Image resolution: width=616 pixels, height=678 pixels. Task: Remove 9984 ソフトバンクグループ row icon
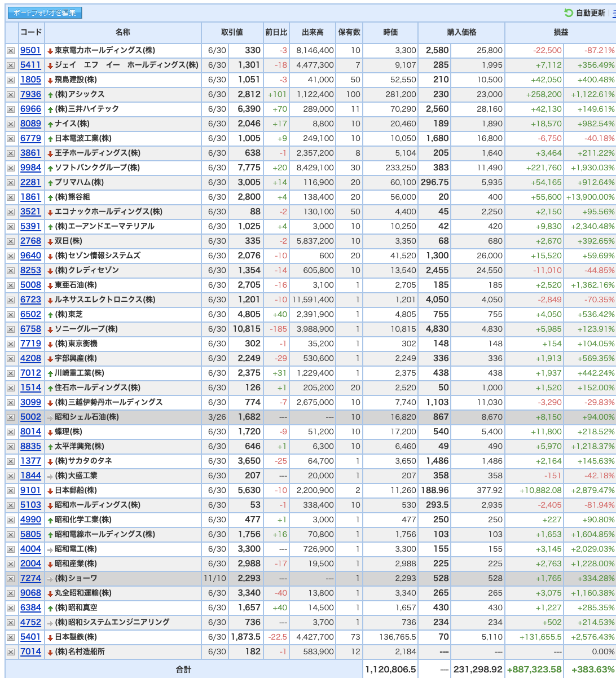tap(11, 168)
